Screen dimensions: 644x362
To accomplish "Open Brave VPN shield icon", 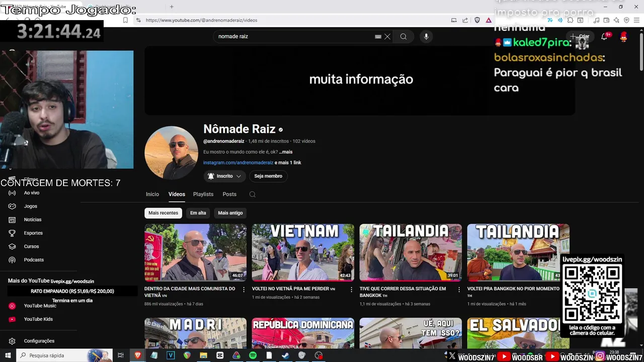I will pos(626,20).
